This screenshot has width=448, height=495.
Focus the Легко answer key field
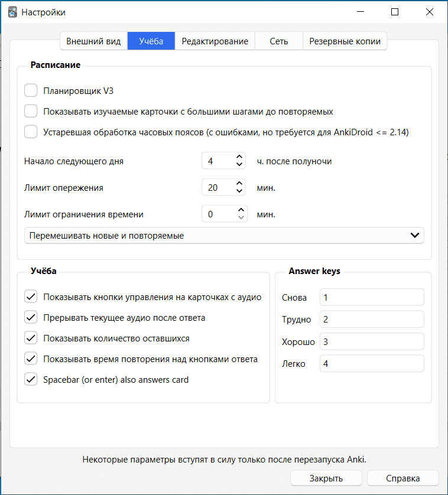point(372,363)
